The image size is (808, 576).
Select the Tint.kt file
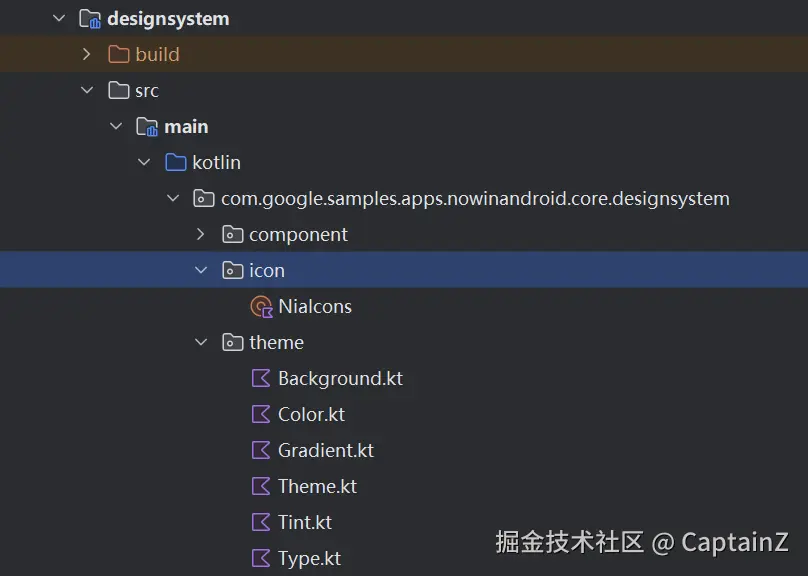point(305,522)
